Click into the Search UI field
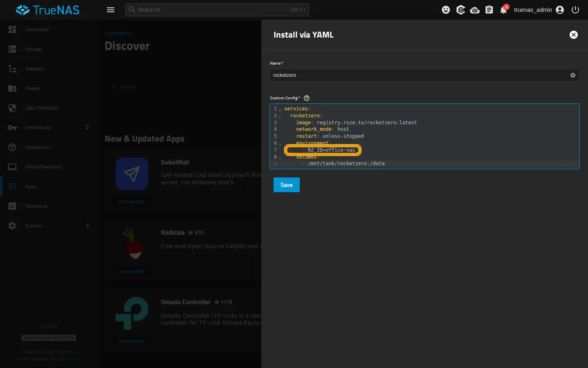This screenshot has width=588, height=368. tap(217, 10)
